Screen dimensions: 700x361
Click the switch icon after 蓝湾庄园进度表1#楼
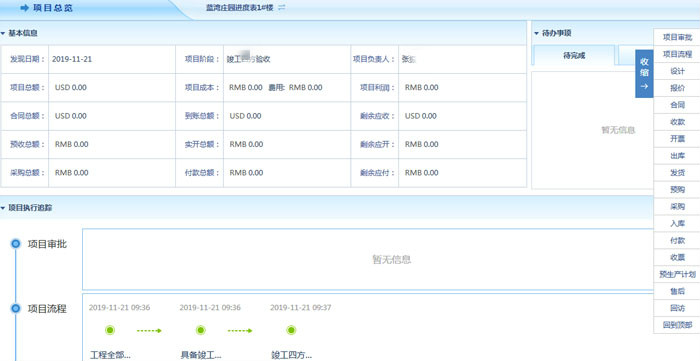click(281, 8)
